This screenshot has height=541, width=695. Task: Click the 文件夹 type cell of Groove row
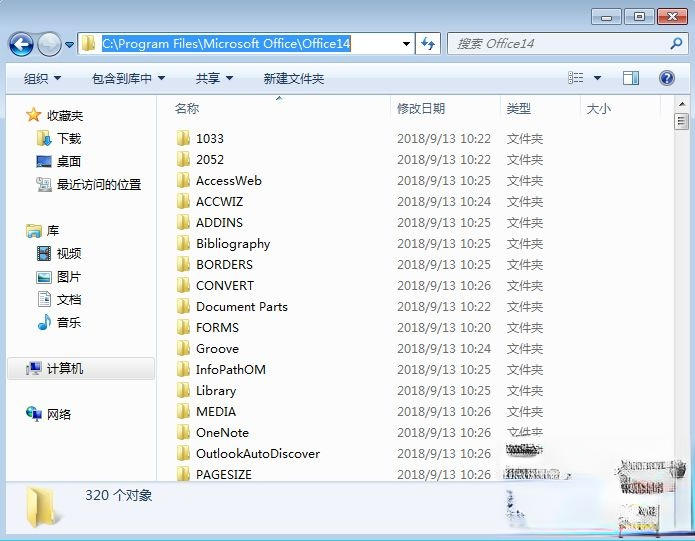point(525,349)
